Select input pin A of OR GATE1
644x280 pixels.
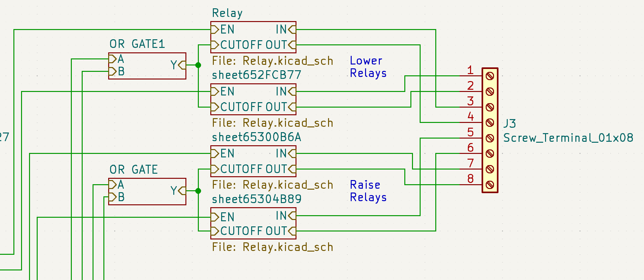116,59
